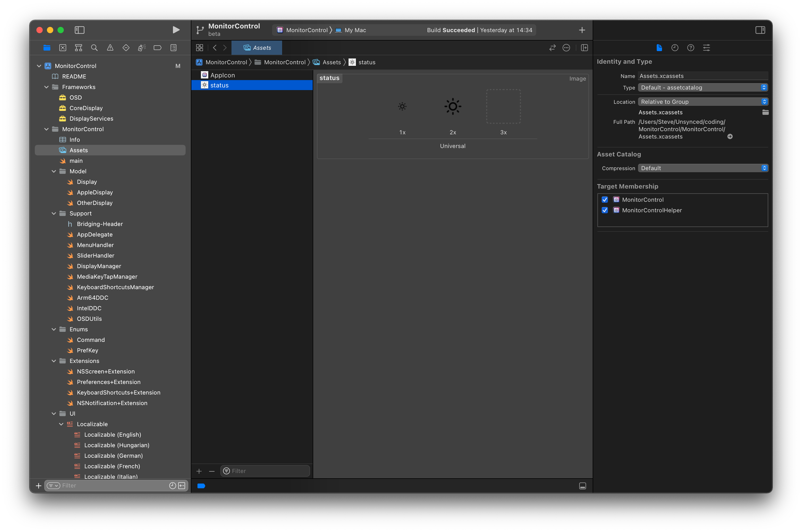This screenshot has height=532, width=802.
Task: Select the AppIcon asset in the list
Action: click(223, 75)
